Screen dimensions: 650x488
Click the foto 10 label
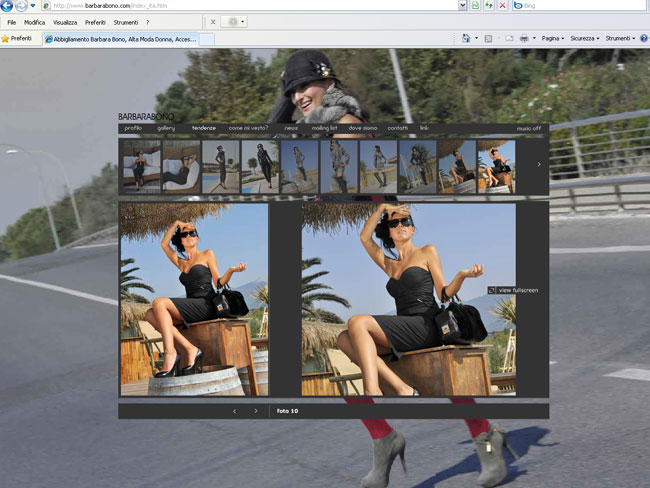(x=287, y=411)
